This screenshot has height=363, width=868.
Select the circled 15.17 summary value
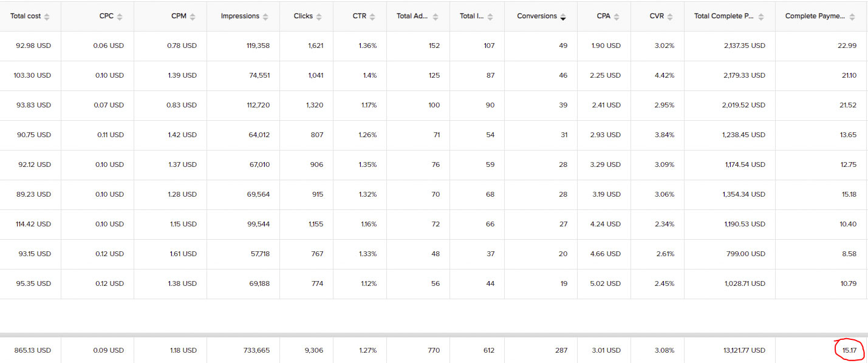point(849,350)
